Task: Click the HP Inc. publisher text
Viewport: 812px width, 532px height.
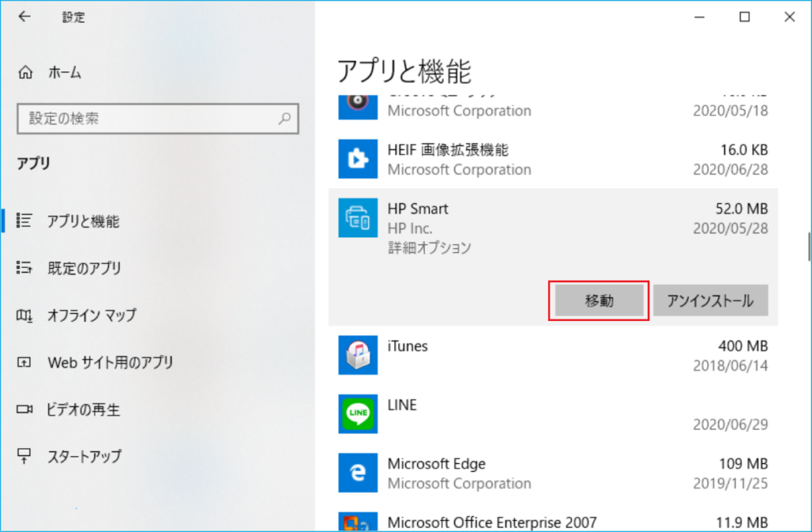Action: [410, 228]
